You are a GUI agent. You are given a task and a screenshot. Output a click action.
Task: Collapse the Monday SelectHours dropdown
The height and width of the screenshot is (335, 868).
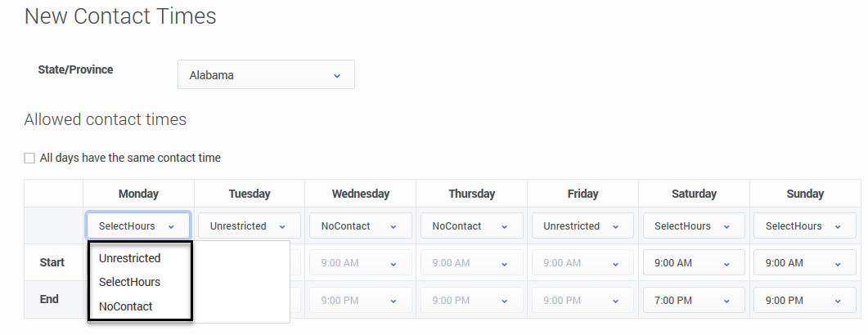click(138, 226)
